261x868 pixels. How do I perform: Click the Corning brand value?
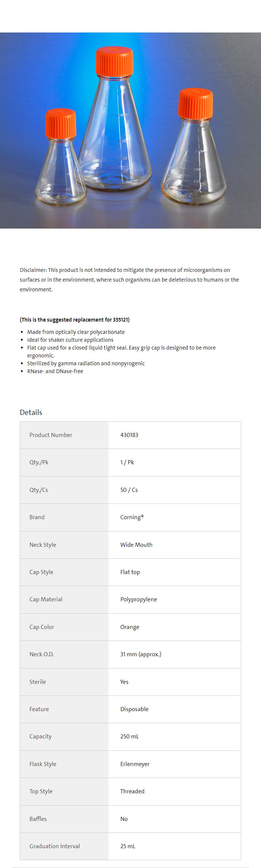[x=132, y=517]
